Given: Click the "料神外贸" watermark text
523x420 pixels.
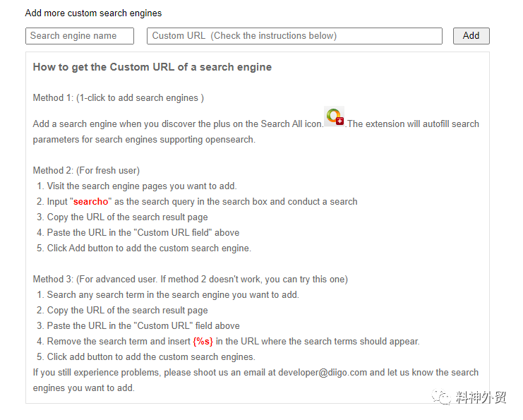Looking at the screenshot, I should 481,398.
